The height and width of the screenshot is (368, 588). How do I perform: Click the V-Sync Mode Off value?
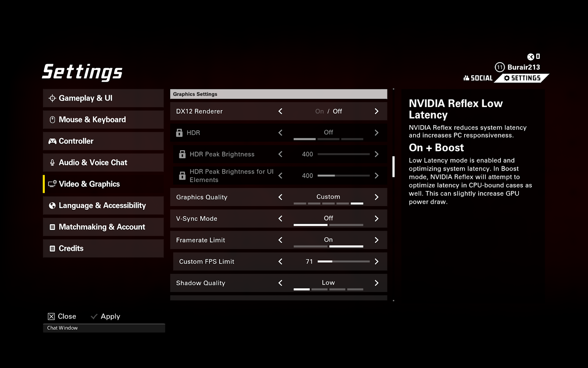pos(328,218)
